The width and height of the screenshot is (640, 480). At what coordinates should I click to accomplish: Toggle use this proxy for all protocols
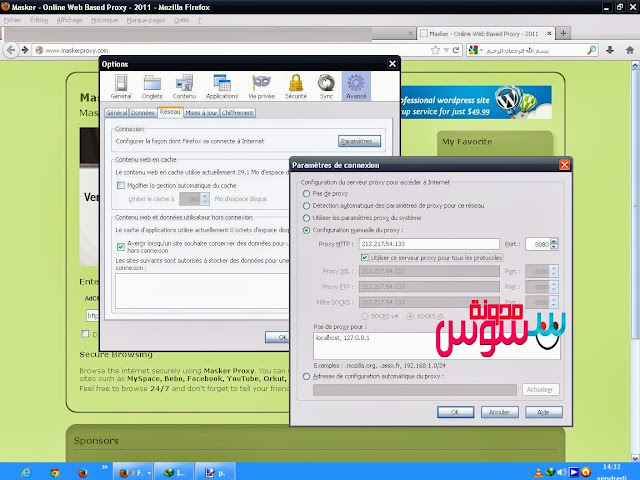[365, 258]
